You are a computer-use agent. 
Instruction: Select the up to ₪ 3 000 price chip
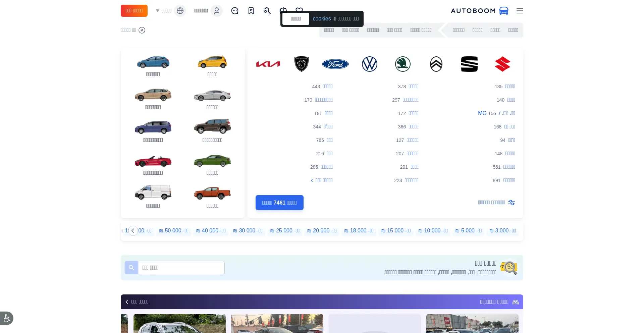click(502, 231)
